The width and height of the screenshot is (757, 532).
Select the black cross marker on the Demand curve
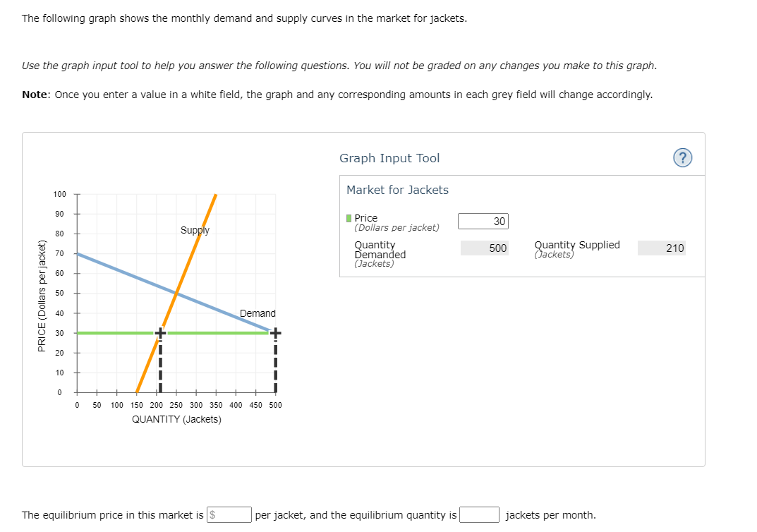coord(274,332)
